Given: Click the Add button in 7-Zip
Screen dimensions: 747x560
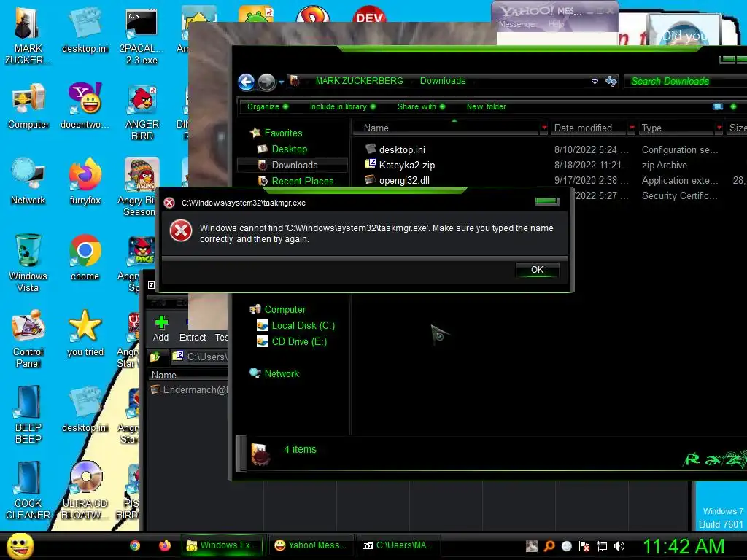Looking at the screenshot, I should 161,329.
